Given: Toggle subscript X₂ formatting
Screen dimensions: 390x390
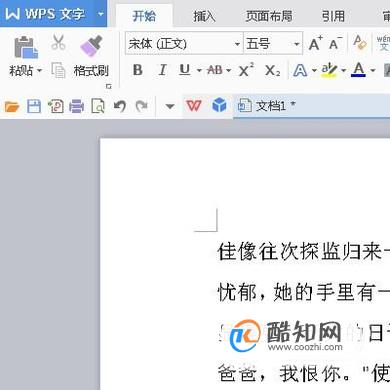Looking at the screenshot, I should tap(272, 71).
